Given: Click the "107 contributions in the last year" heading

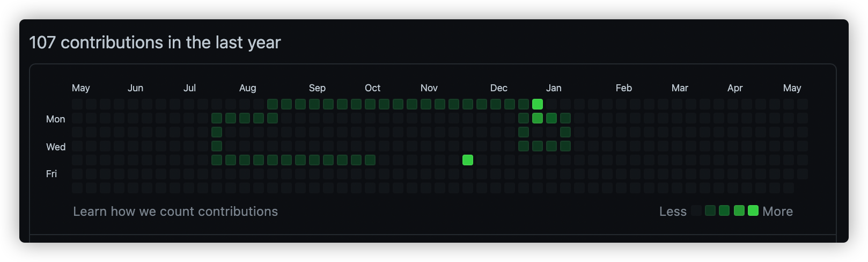Looking at the screenshot, I should click(155, 42).
